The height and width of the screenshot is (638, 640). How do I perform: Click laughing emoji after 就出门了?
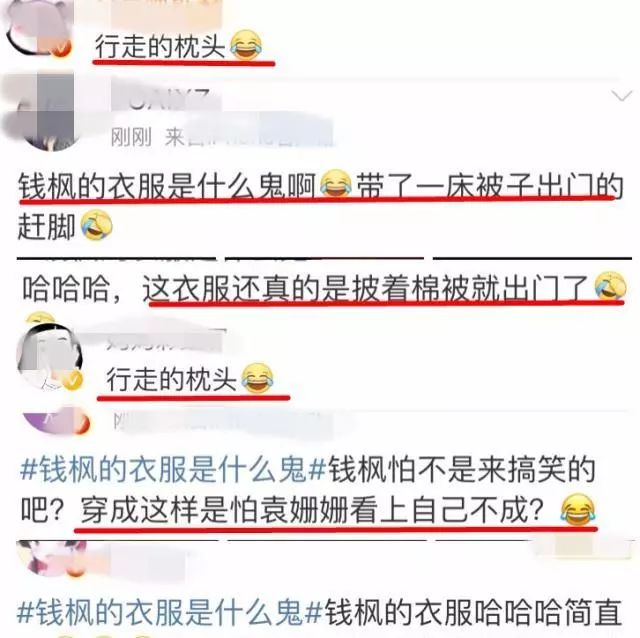coord(610,286)
